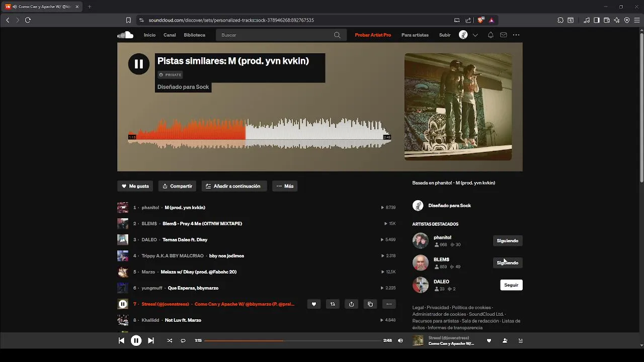Open the messages envelope icon
This screenshot has height=362, width=644.
tap(504, 35)
